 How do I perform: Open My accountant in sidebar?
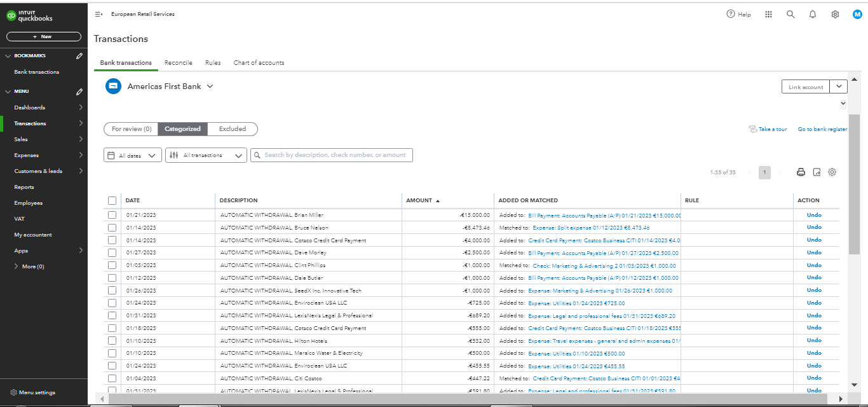point(33,235)
